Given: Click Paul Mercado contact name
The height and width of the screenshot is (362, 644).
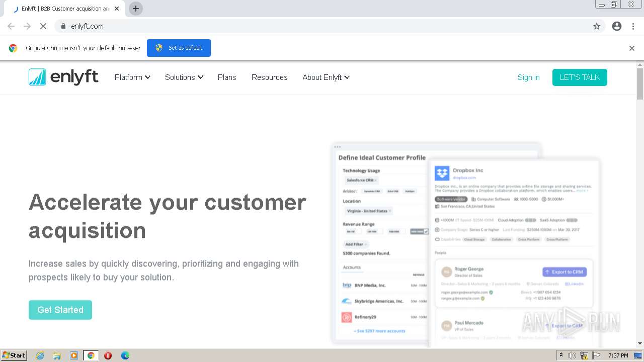Looking at the screenshot, I should pyautogui.click(x=469, y=323).
